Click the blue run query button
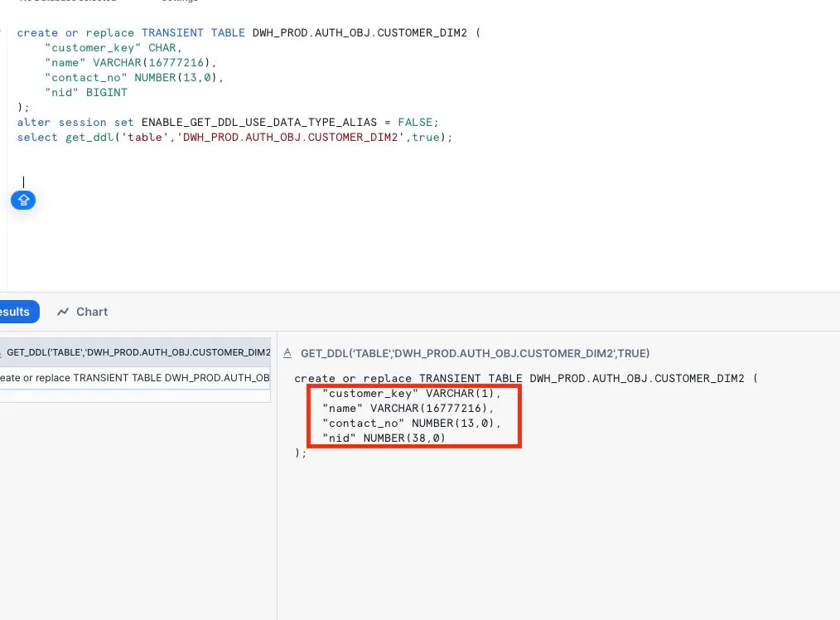The image size is (840, 620). coord(22,200)
